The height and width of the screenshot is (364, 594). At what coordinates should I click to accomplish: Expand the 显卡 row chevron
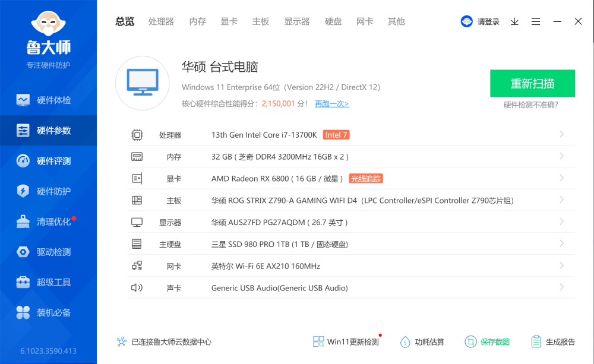[562, 178]
